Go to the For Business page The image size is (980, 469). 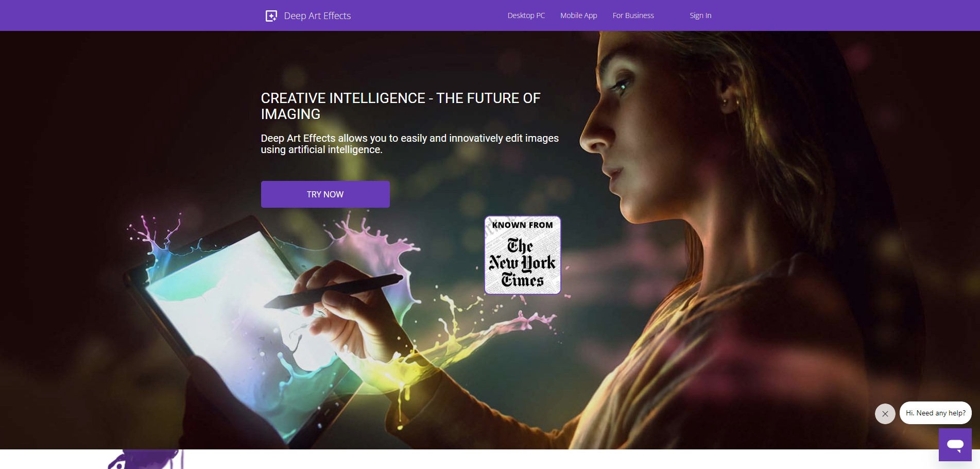[633, 15]
